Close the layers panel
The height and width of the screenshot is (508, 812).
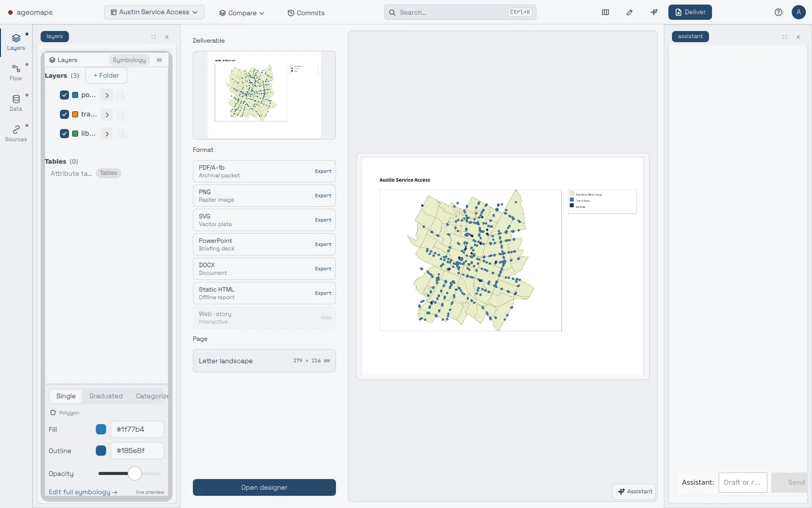167,37
